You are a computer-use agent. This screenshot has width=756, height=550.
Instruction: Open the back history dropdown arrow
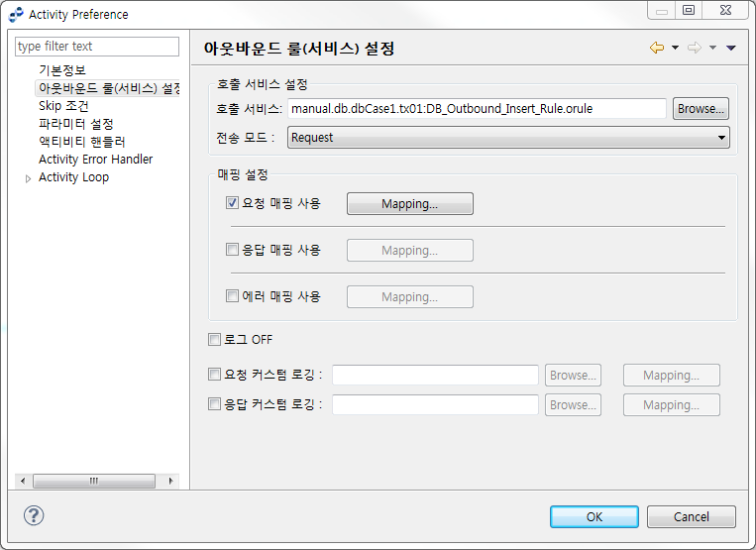pyautogui.click(x=675, y=48)
